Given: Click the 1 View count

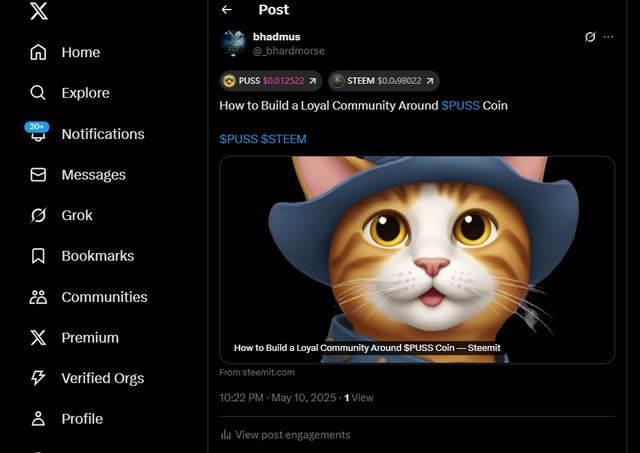Looking at the screenshot, I should click(358, 397).
